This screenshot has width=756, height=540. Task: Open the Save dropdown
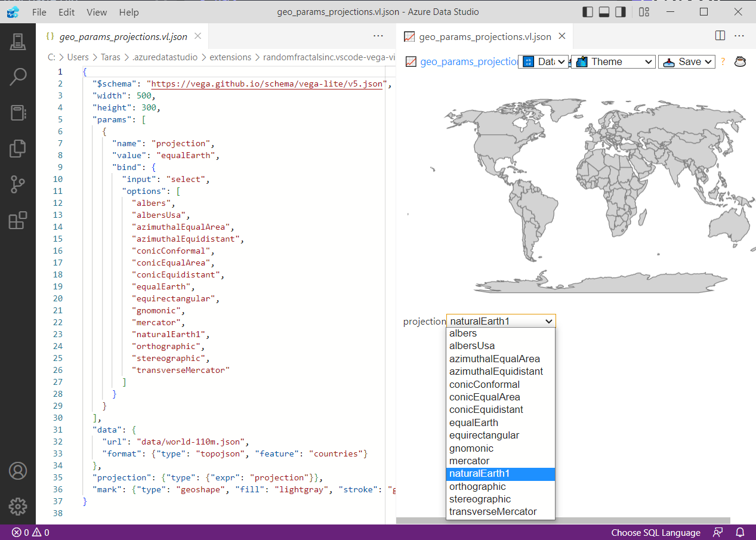687,61
